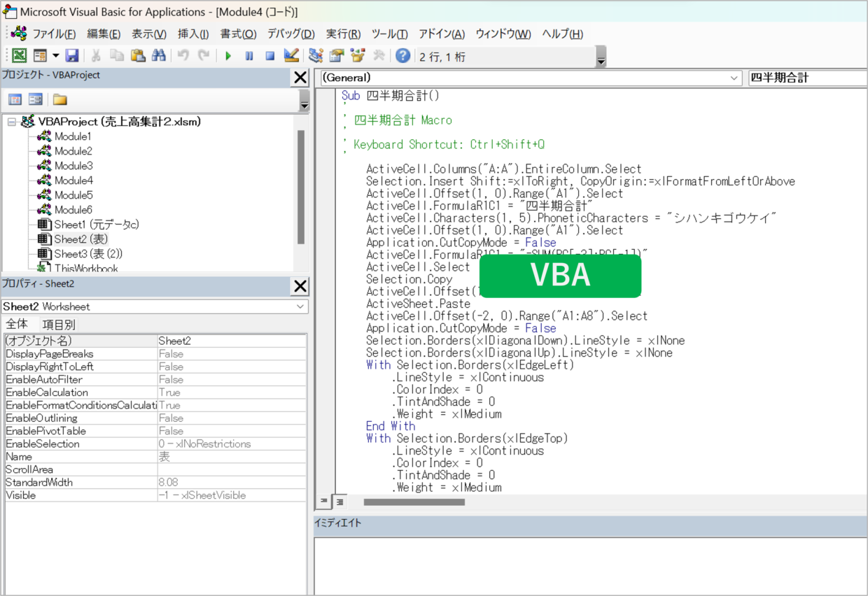
Task: Click the Paste clipboard icon
Action: pos(138,56)
